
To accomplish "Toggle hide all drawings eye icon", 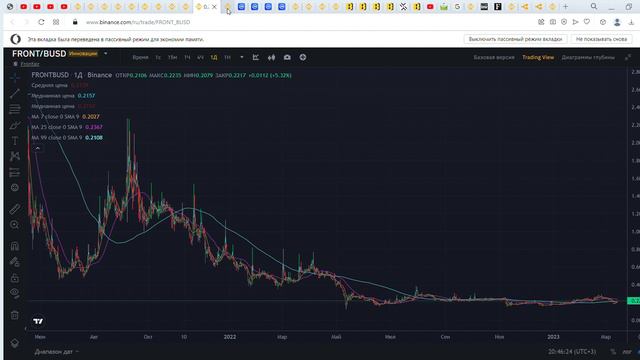I will [x=15, y=293].
